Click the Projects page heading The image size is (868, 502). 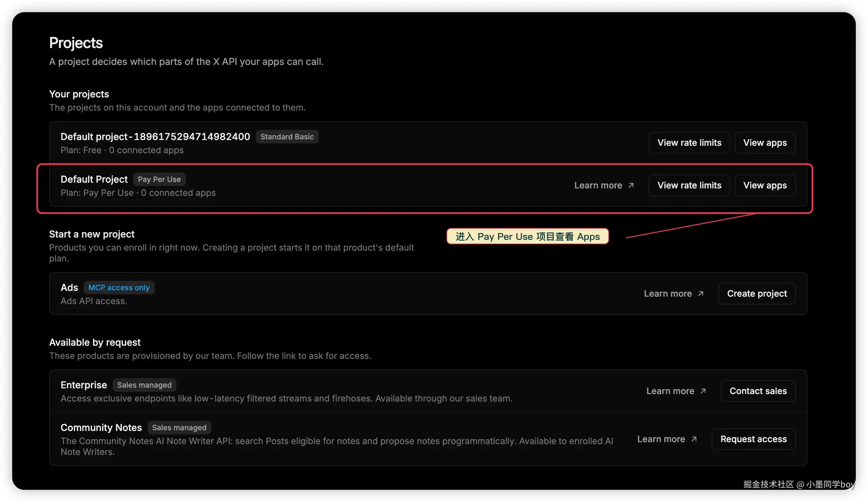point(76,43)
